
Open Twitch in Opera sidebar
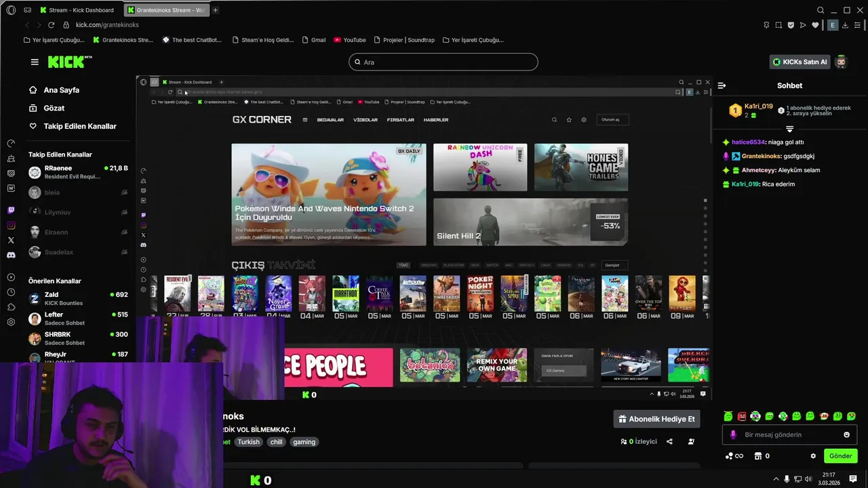tap(11, 210)
